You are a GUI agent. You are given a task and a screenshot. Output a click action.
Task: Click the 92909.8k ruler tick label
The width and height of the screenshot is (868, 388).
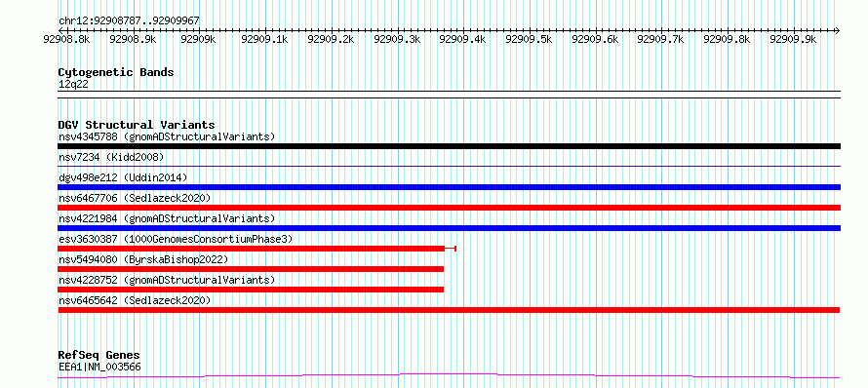coord(727,39)
